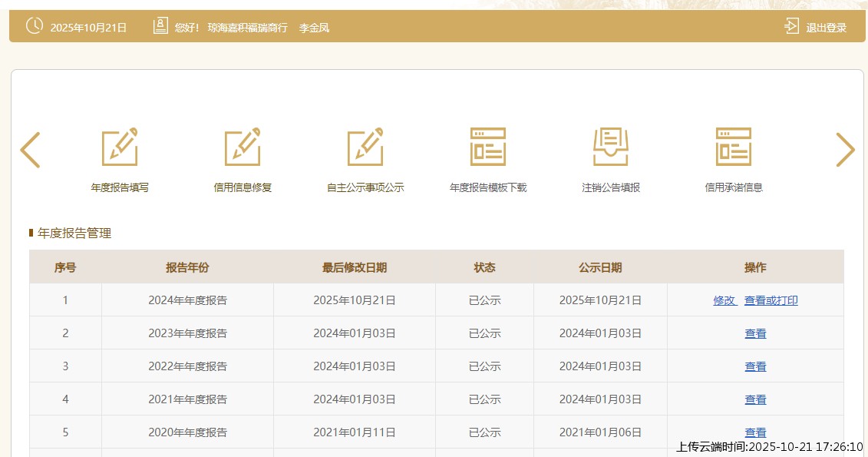Click the 年度报告模板下载 icon
Screen dimensions: 868x457
pos(488,147)
